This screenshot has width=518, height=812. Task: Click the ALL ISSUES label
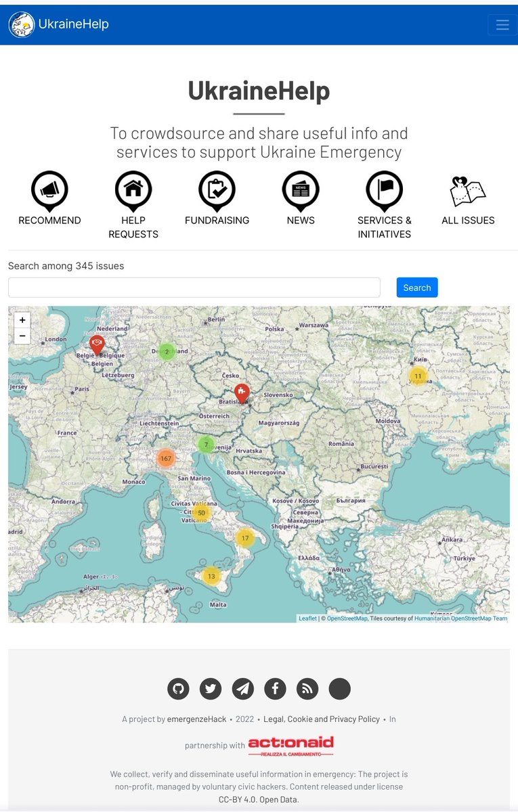point(468,221)
